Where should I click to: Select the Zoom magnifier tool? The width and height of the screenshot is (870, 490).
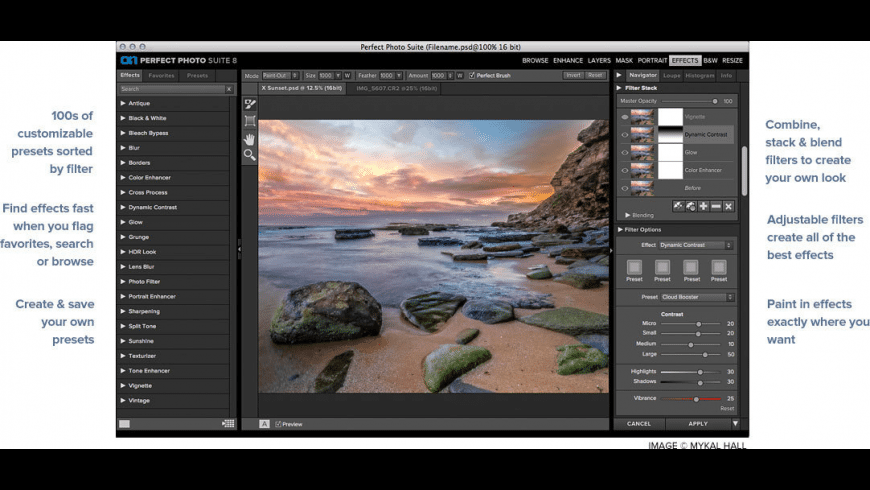tap(250, 155)
